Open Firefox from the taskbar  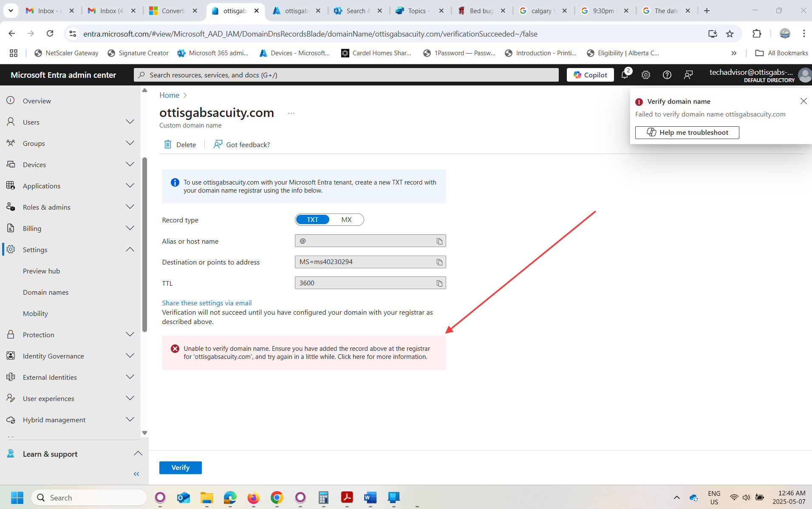pyautogui.click(x=254, y=498)
